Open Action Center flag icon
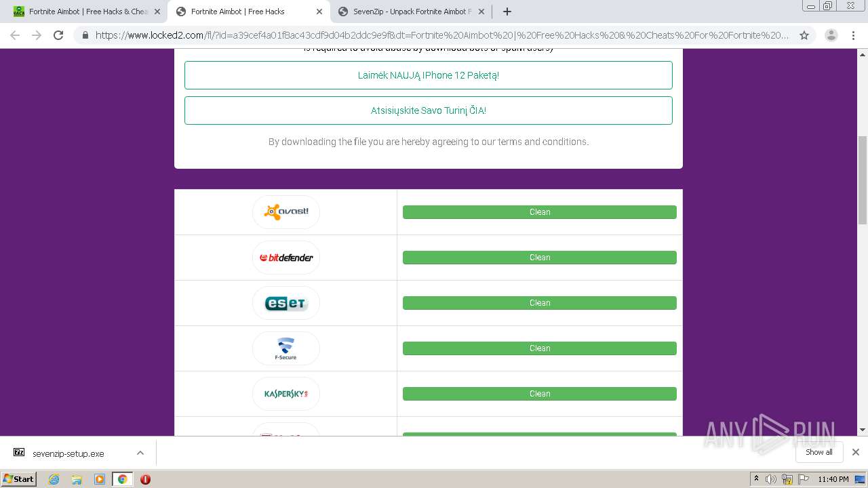The image size is (868, 488). point(803,479)
